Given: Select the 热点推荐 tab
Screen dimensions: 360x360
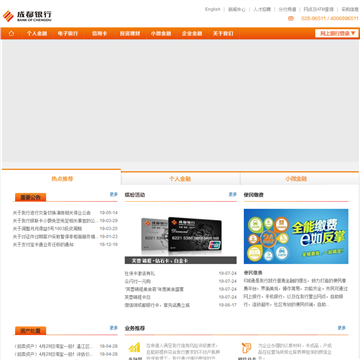Looking at the screenshot, I should (62, 179).
